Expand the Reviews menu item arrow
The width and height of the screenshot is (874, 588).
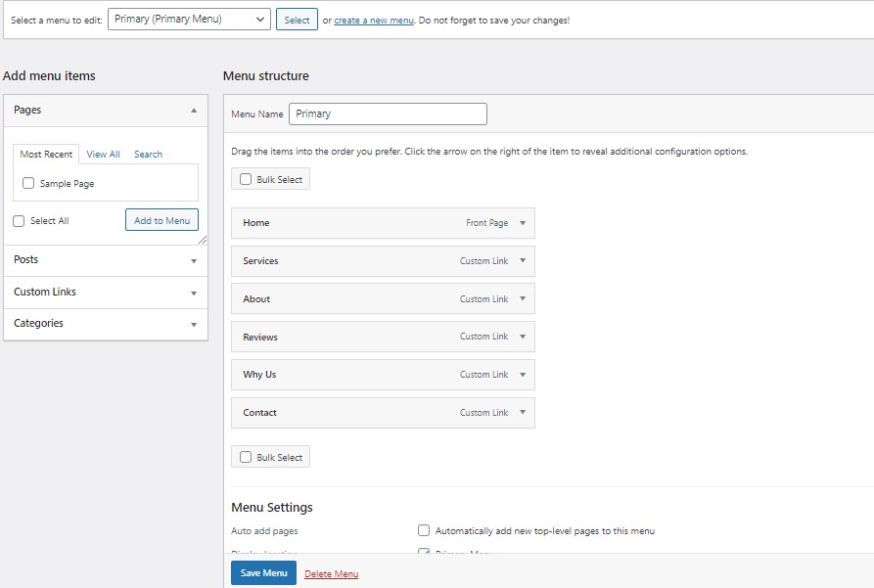pos(523,337)
